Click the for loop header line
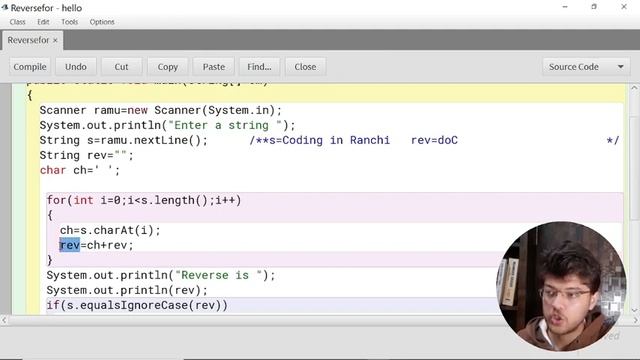This screenshot has width=640, height=360. pos(144,200)
